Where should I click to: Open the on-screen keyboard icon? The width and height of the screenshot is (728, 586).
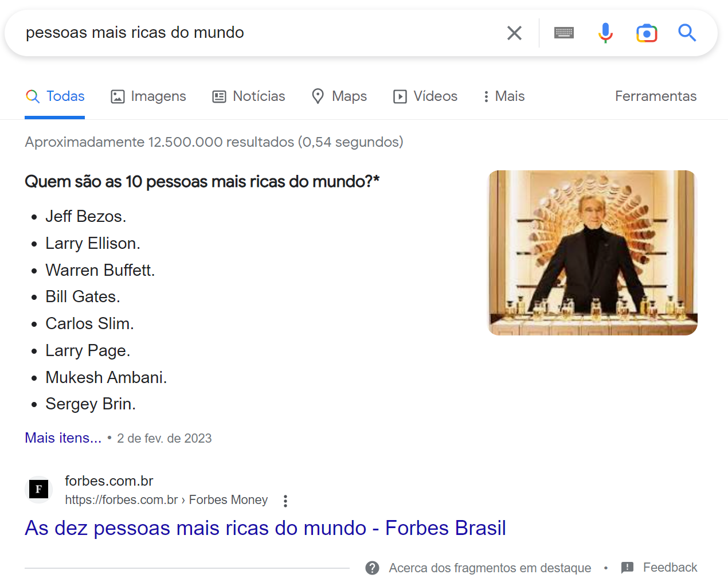pyautogui.click(x=563, y=33)
